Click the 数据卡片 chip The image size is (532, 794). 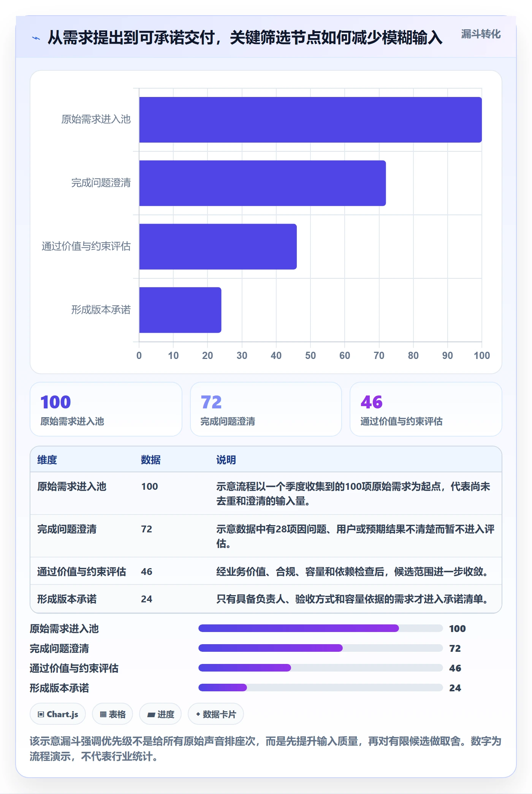point(216,714)
